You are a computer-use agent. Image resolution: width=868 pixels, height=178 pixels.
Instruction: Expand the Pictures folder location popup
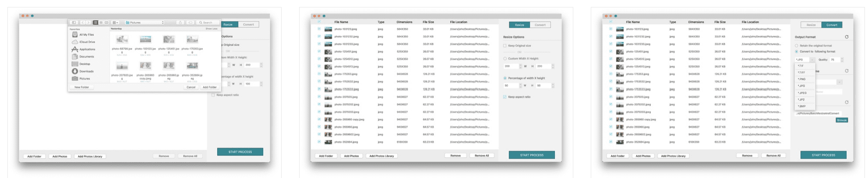tap(145, 22)
